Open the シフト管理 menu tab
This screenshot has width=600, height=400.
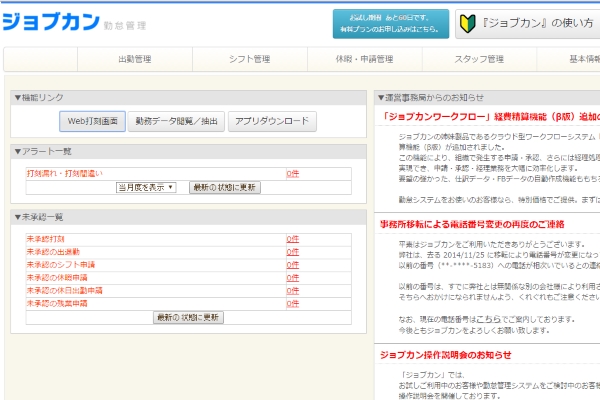click(x=249, y=59)
